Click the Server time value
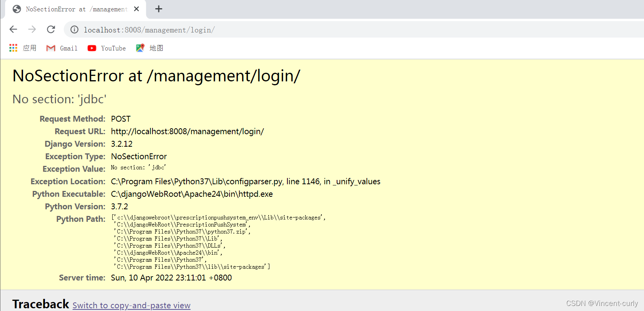The image size is (644, 311). (171, 278)
